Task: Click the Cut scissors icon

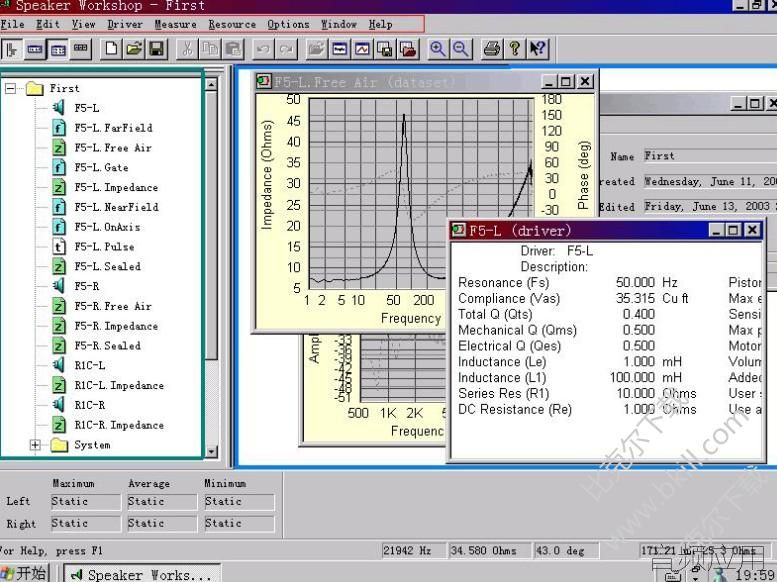Action: pyautogui.click(x=187, y=49)
